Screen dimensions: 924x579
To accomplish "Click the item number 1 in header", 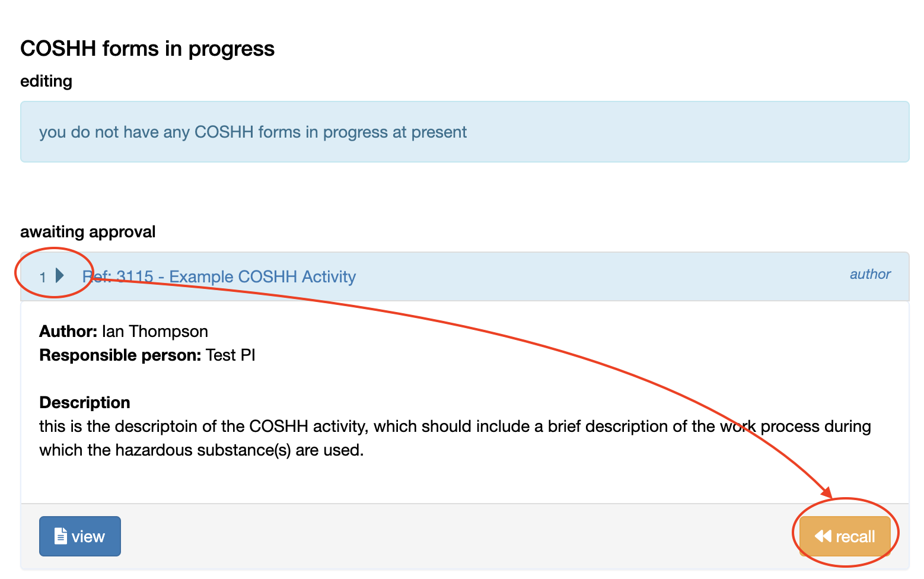I will 43,277.
